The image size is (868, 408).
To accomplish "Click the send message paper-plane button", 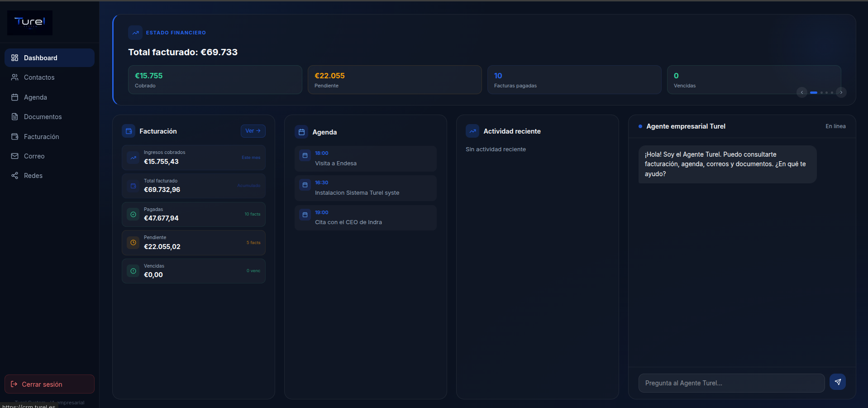I will coord(838,382).
